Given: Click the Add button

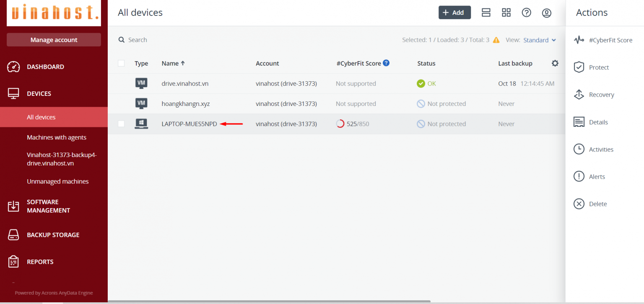Looking at the screenshot, I should pos(454,13).
